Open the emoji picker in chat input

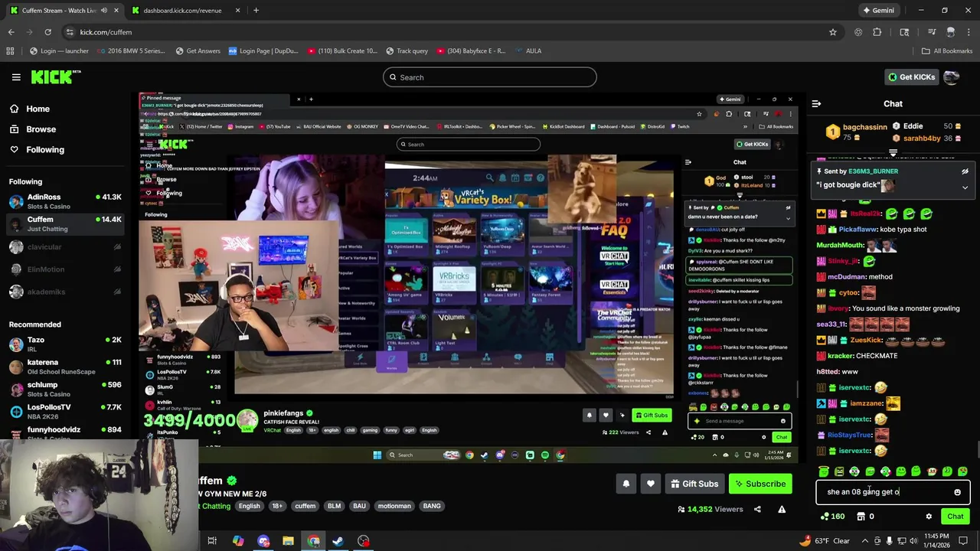click(x=957, y=492)
